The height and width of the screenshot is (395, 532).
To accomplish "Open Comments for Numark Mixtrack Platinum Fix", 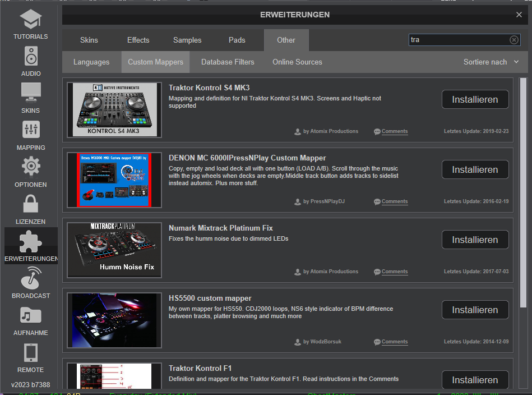I will [395, 272].
